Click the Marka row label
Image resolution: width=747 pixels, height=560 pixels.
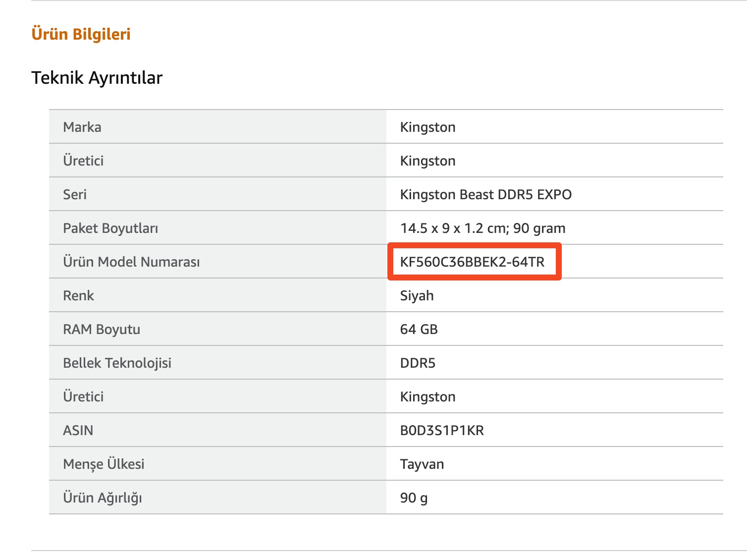tap(82, 127)
